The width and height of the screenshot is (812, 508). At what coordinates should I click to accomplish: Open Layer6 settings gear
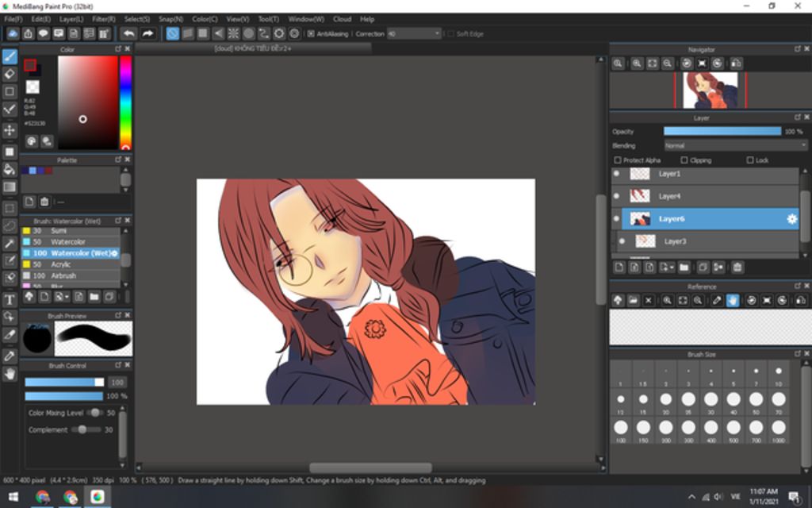[791, 219]
